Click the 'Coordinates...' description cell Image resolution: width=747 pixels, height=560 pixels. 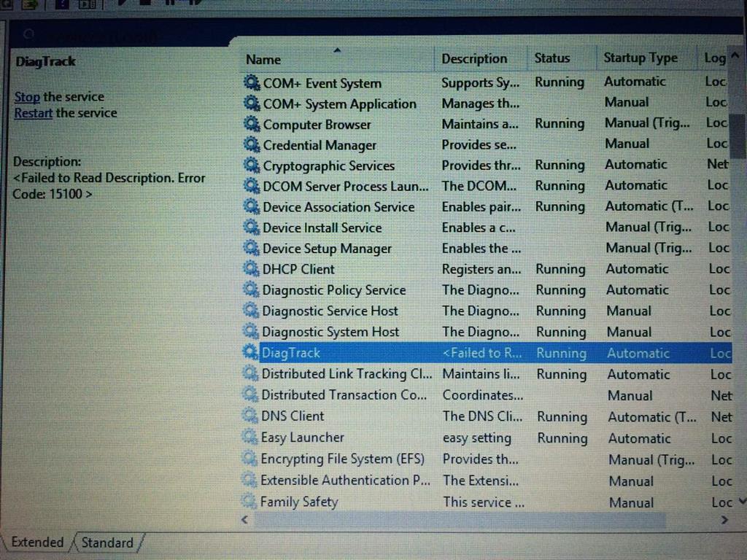[483, 395]
